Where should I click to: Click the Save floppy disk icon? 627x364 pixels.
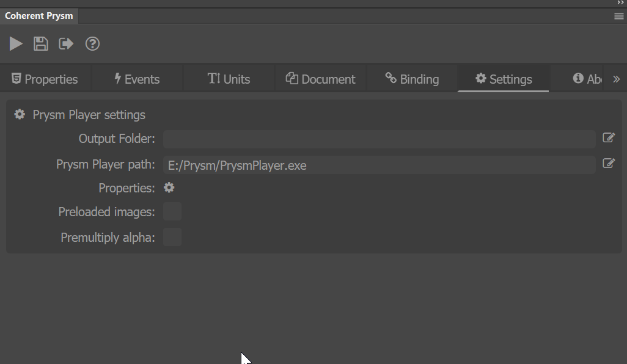pos(40,43)
